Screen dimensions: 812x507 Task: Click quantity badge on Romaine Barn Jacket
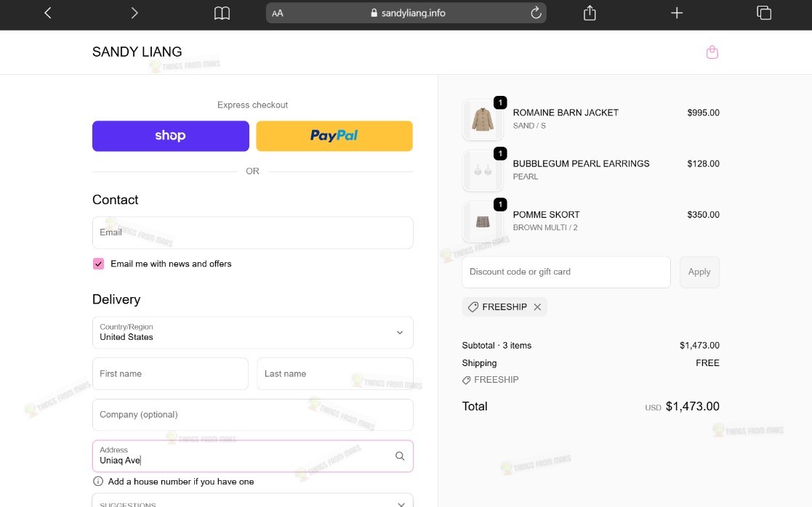pos(500,102)
